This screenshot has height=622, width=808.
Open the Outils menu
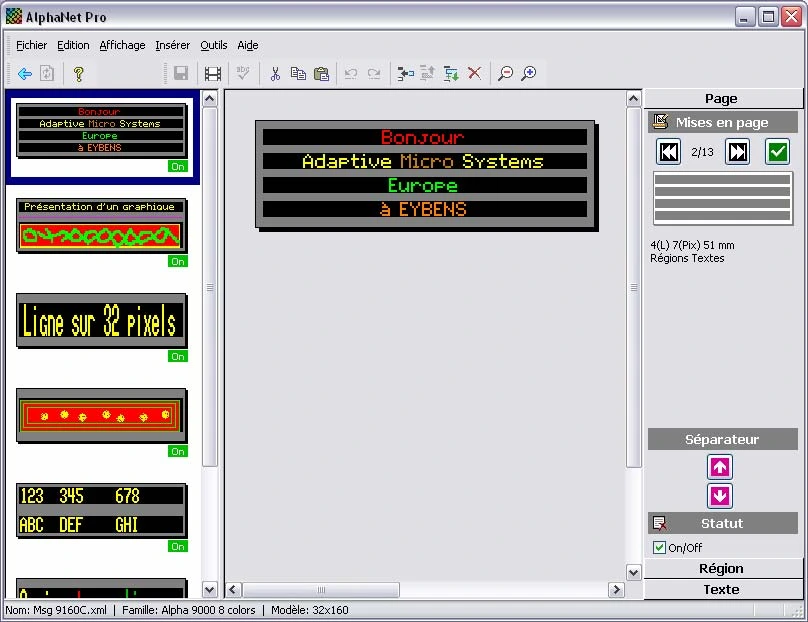(x=214, y=45)
